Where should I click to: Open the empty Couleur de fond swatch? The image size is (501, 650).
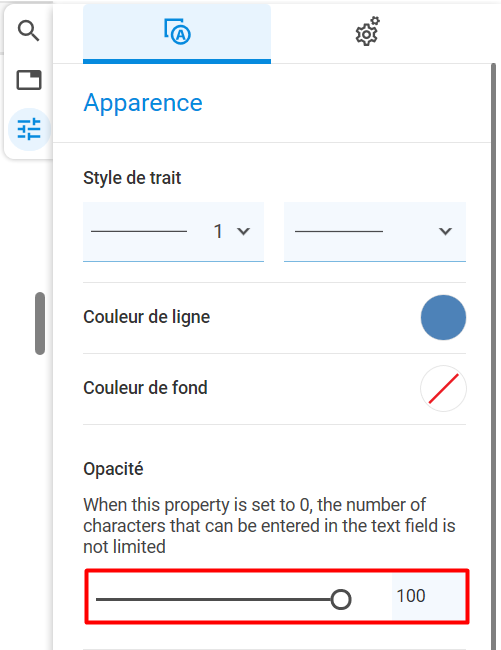443,388
